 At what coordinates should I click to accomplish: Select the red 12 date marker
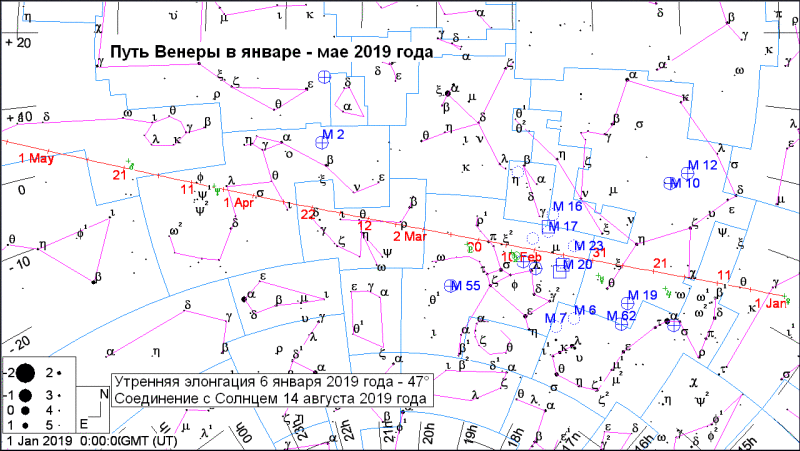(x=365, y=226)
